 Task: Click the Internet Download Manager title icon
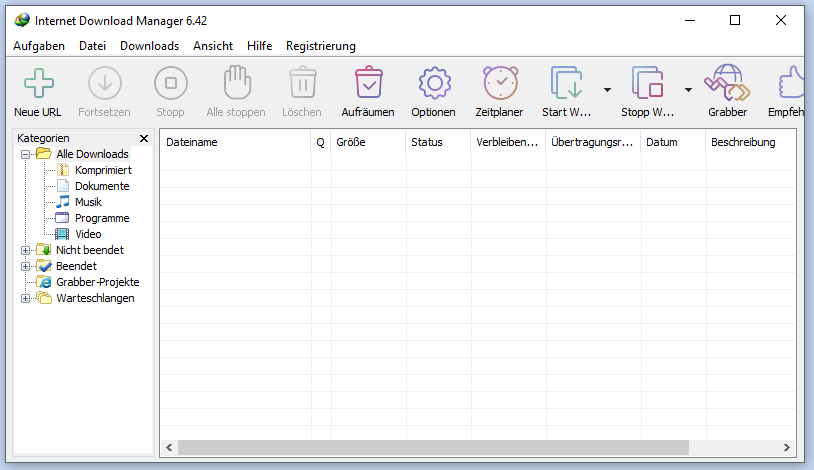(x=22, y=20)
